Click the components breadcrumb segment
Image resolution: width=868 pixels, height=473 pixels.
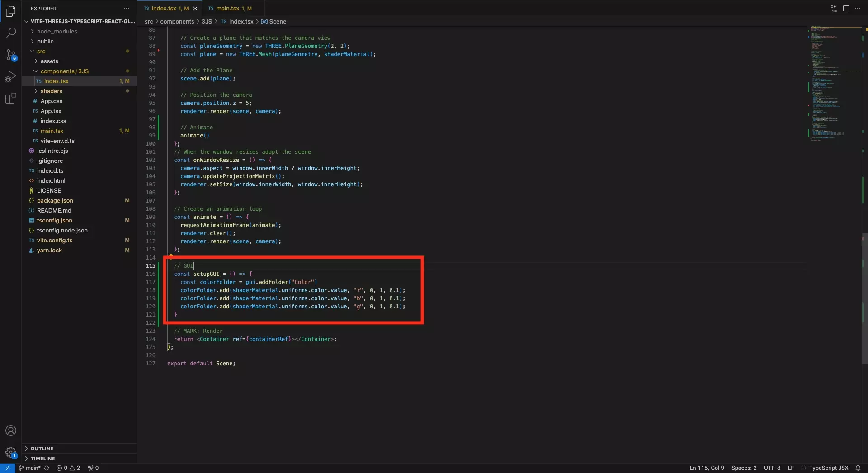(x=177, y=21)
